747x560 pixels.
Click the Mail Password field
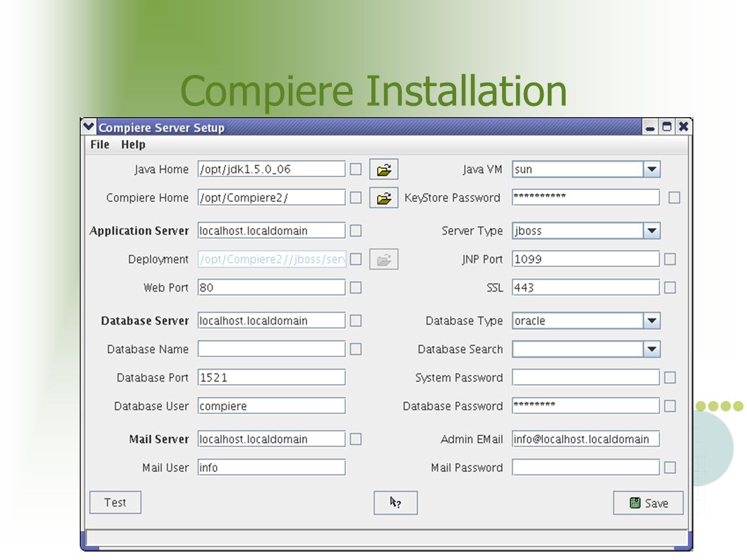(x=586, y=467)
